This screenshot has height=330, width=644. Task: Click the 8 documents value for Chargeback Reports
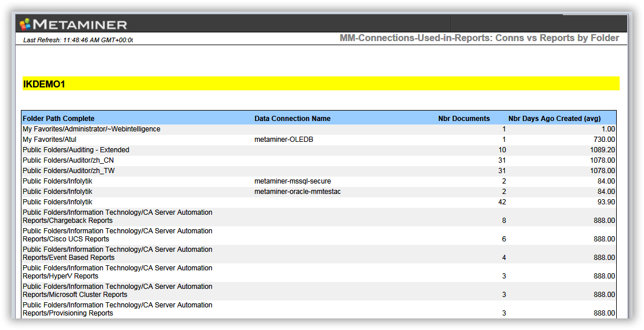click(x=504, y=221)
